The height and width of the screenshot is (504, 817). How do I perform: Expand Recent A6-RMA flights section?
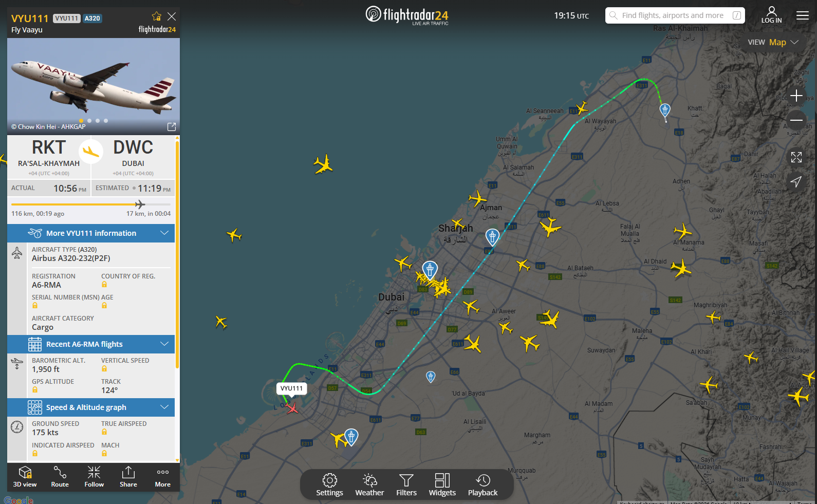pyautogui.click(x=91, y=344)
